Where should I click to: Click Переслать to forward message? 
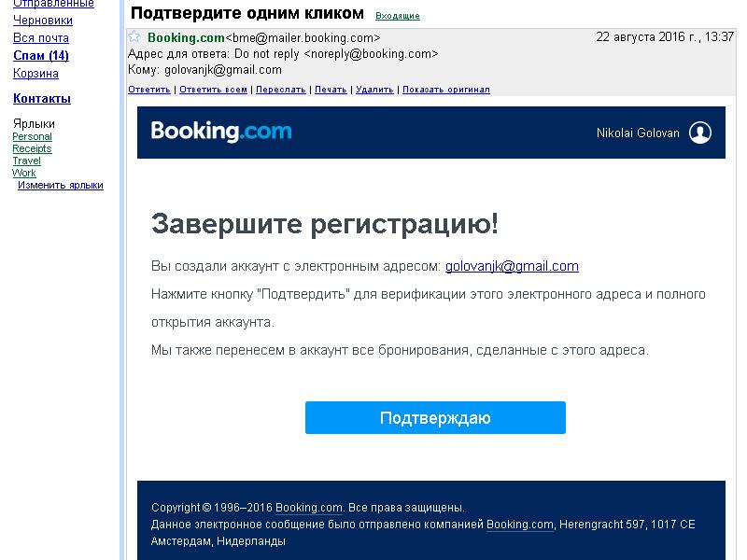281,90
